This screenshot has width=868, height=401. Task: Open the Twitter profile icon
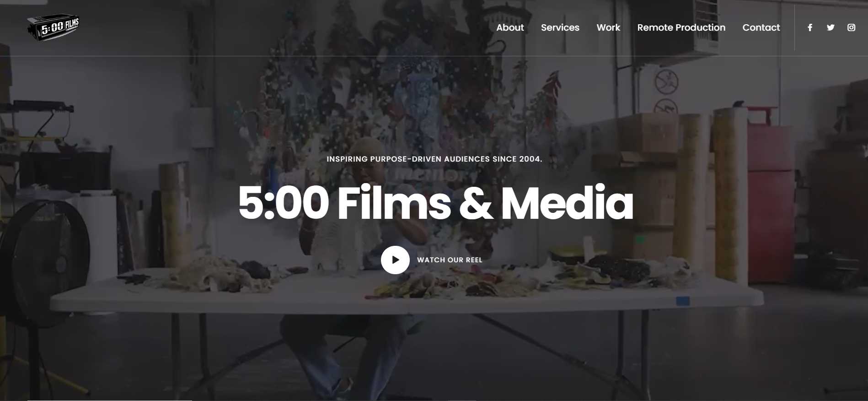pos(830,27)
